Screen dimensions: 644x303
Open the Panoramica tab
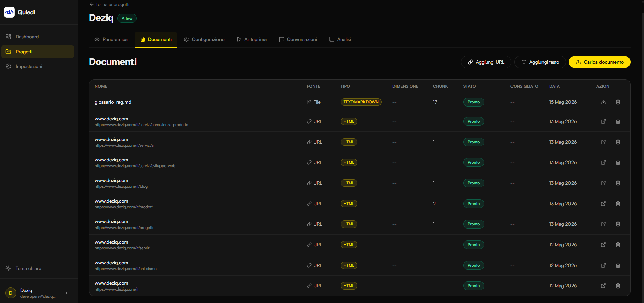[111, 39]
